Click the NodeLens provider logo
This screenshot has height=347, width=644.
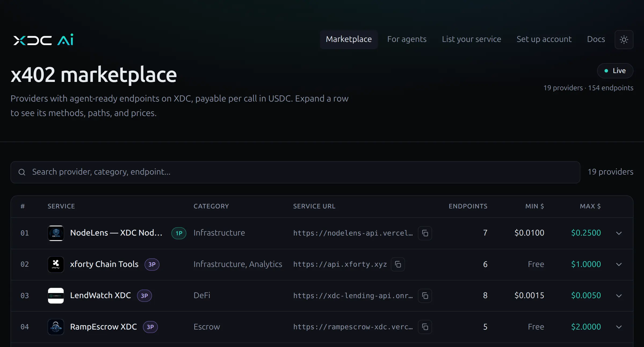[56, 233]
